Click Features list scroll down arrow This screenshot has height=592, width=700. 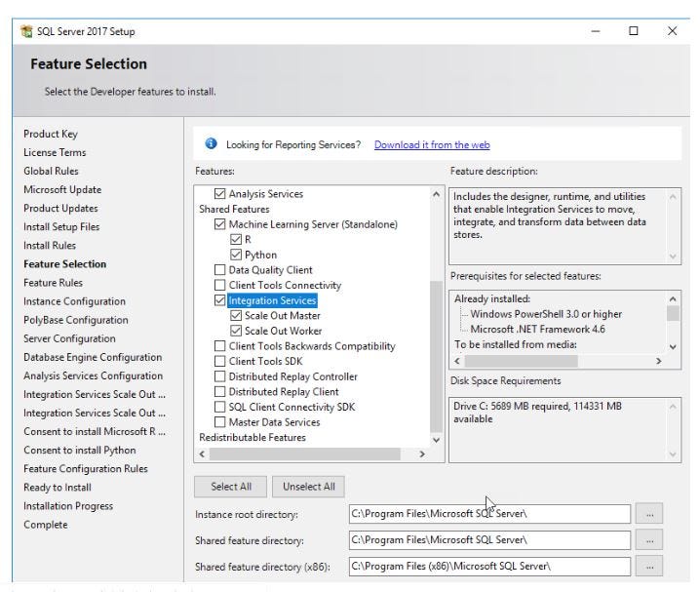point(436,440)
